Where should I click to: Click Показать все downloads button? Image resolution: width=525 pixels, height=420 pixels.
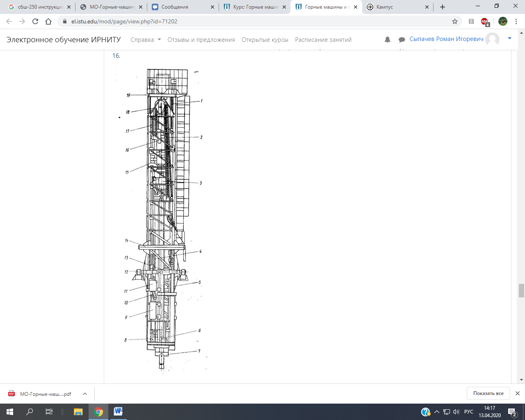point(488,393)
